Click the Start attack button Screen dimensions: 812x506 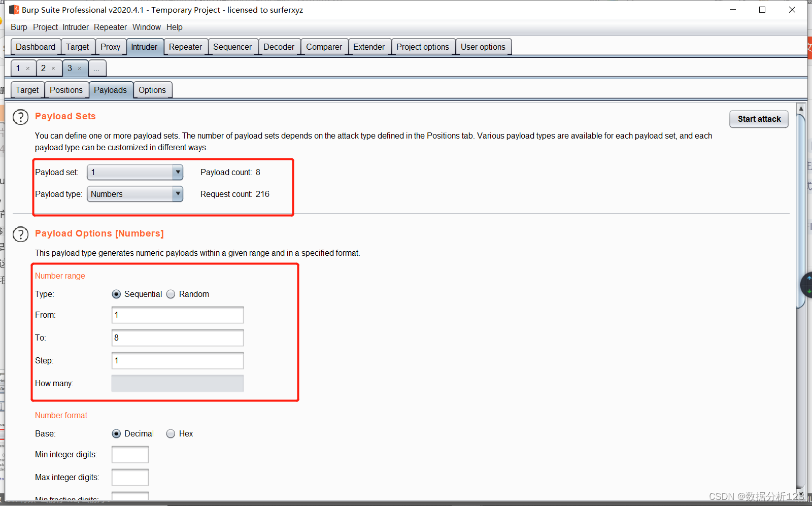(x=759, y=119)
